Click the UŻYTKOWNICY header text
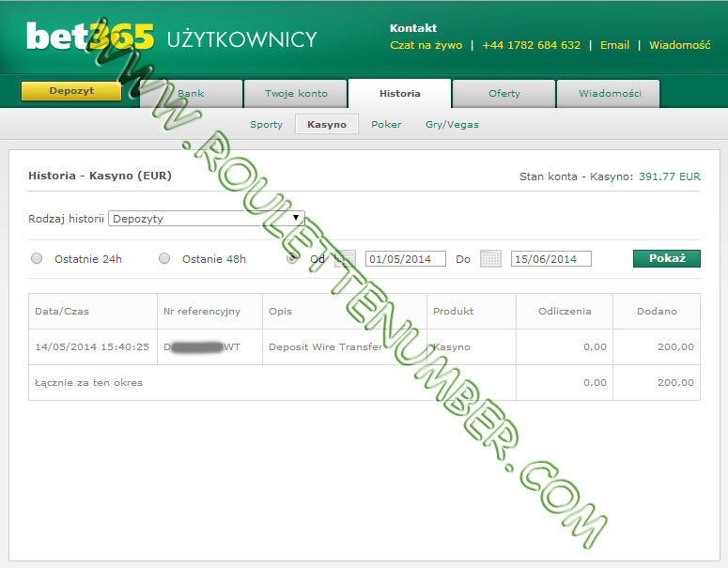The width and height of the screenshot is (728, 568). pos(242,39)
